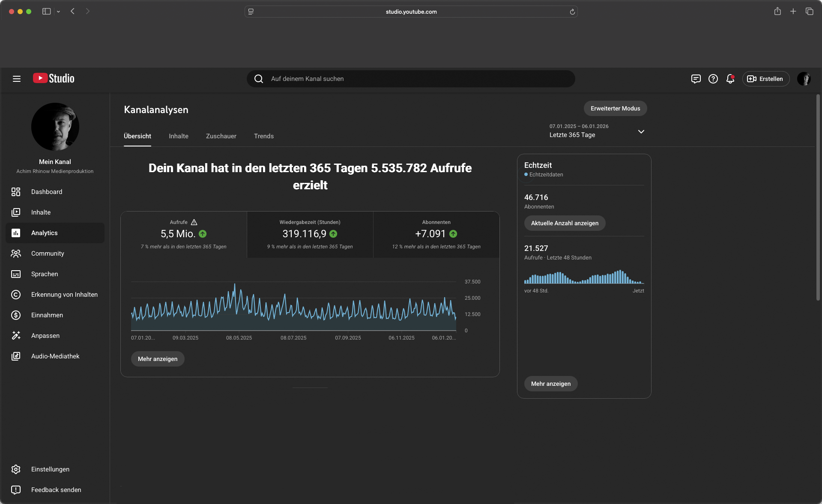822x504 pixels.
Task: Open the notifications bell
Action: [730, 79]
